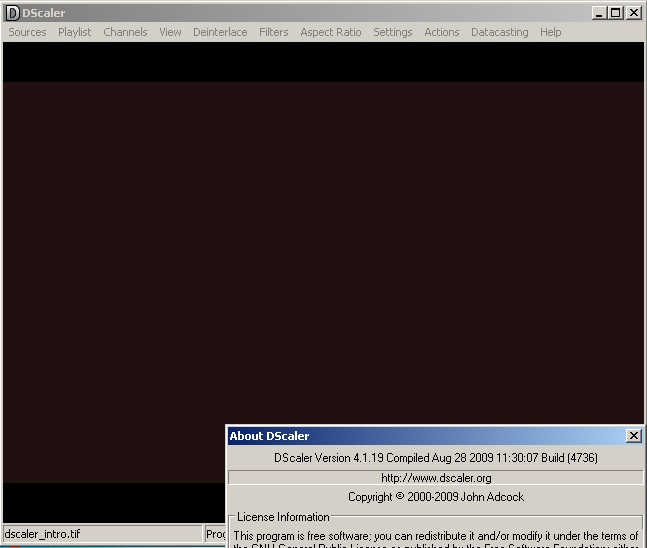Screen dimensions: 647x548
Task: Open the Channels menu
Action: tap(125, 32)
